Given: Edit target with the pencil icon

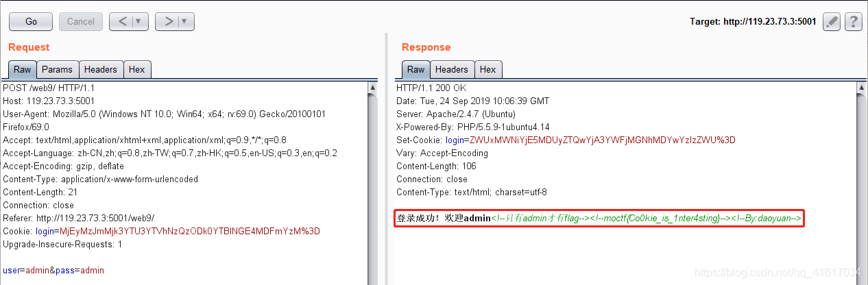Looking at the screenshot, I should click(831, 21).
